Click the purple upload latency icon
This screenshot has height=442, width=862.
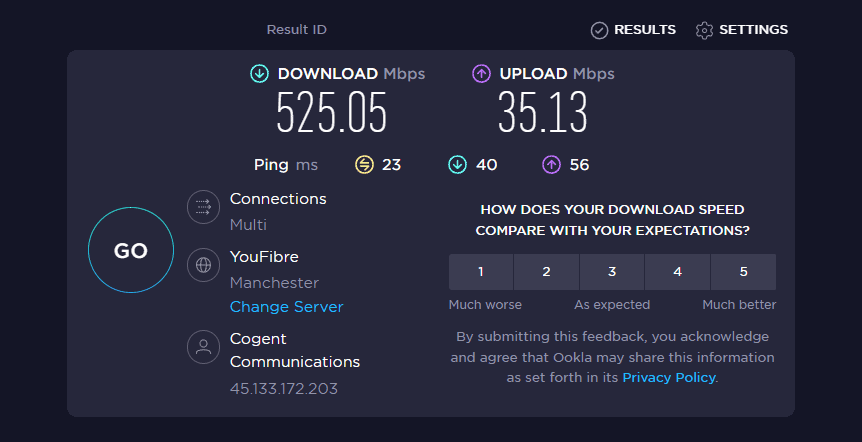[551, 165]
